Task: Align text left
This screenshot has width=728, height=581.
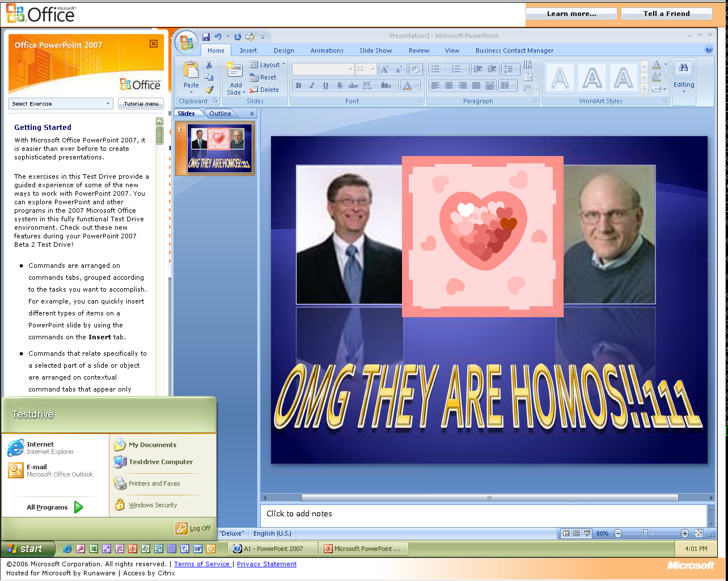Action: click(435, 86)
